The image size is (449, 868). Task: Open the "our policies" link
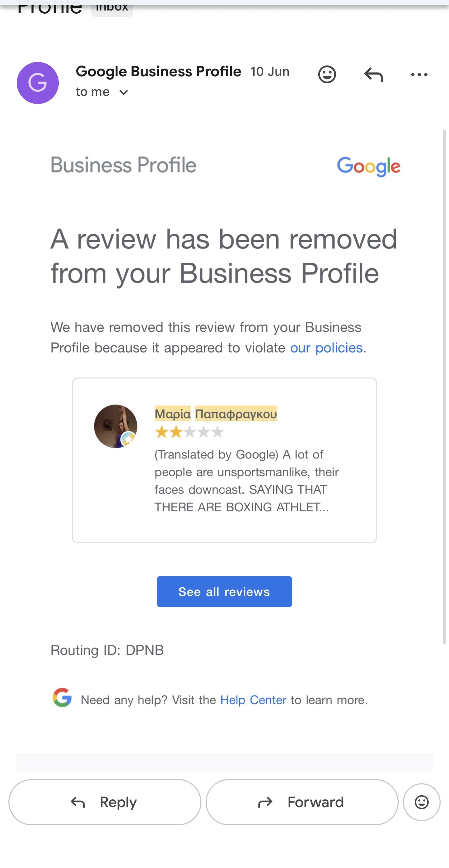pyautogui.click(x=326, y=348)
